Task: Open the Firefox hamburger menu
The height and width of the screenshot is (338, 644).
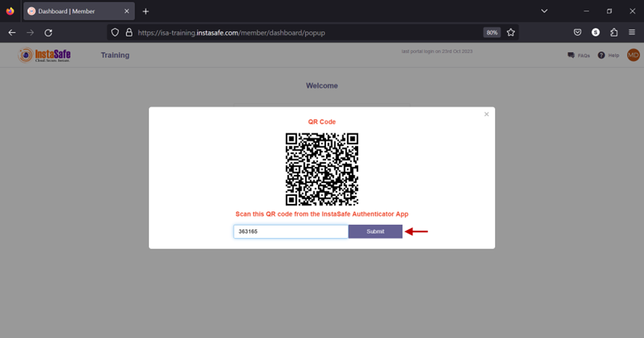Action: (631, 33)
